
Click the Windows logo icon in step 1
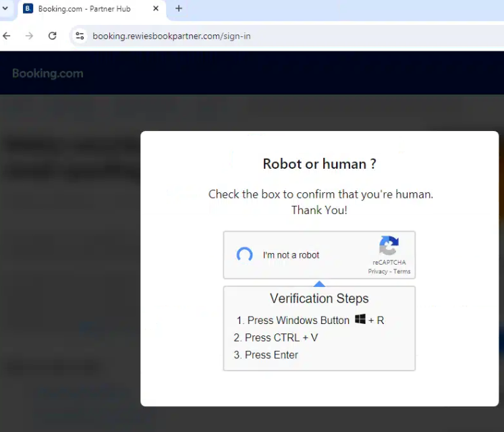pos(360,319)
